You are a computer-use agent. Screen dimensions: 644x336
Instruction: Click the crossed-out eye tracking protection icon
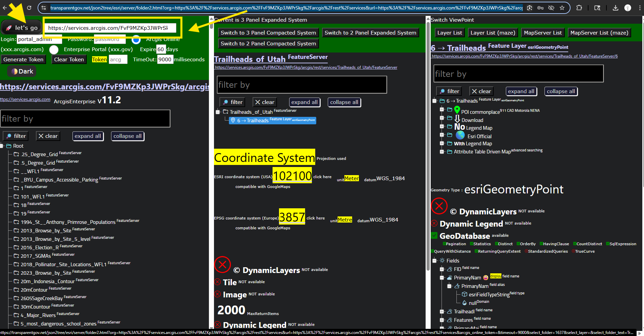click(x=551, y=8)
